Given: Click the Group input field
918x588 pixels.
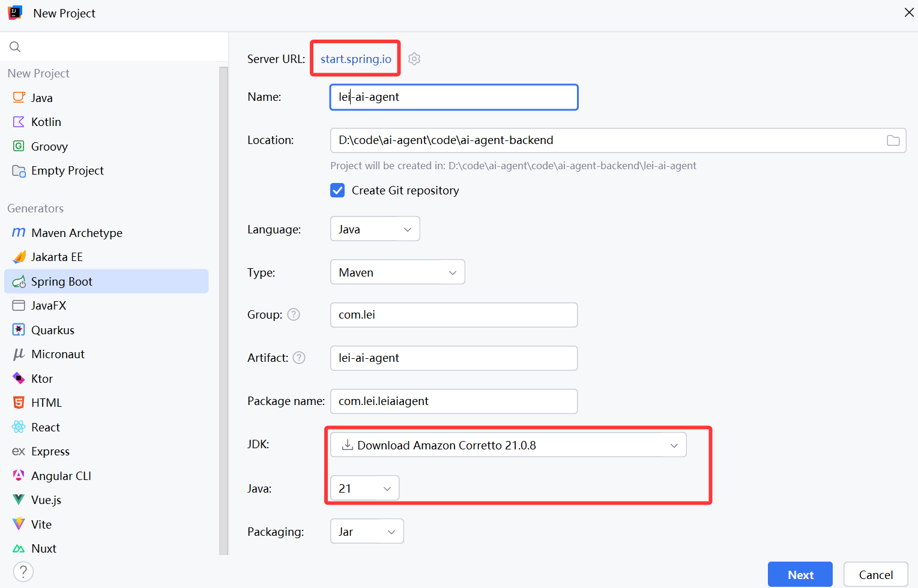Looking at the screenshot, I should [454, 315].
